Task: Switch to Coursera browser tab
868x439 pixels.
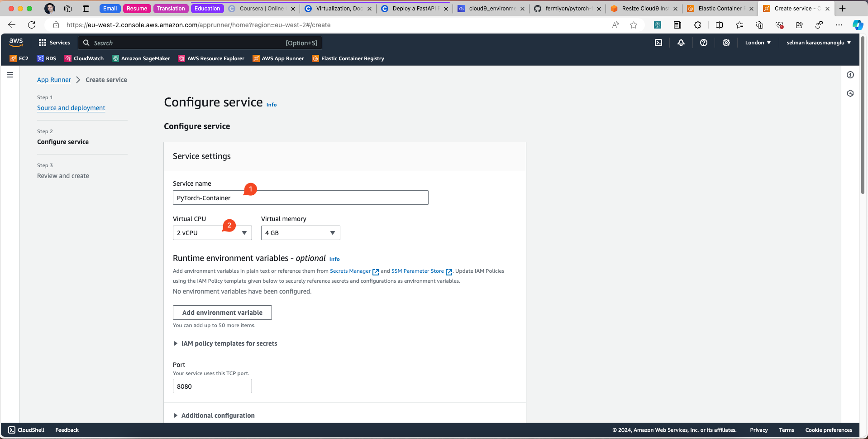Action: [x=261, y=9]
